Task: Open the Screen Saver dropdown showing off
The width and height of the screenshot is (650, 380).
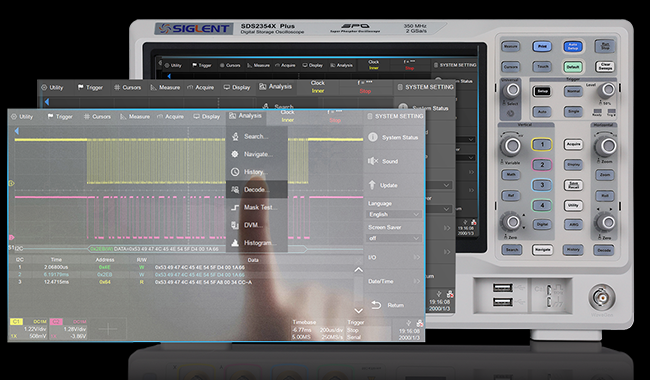Action: [394, 238]
